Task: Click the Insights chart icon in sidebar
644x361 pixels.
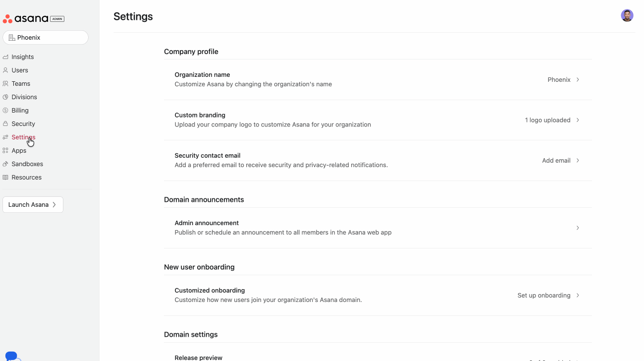Action: (5, 57)
